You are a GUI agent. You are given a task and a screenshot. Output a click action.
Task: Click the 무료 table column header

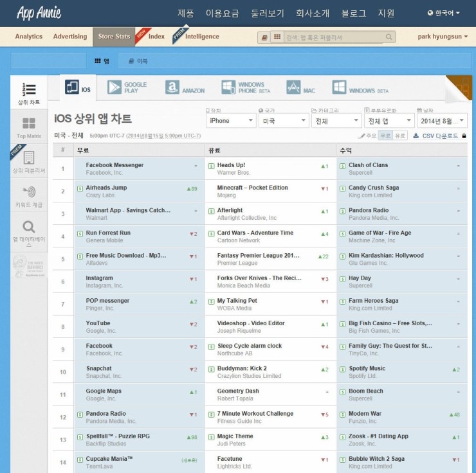pos(139,150)
